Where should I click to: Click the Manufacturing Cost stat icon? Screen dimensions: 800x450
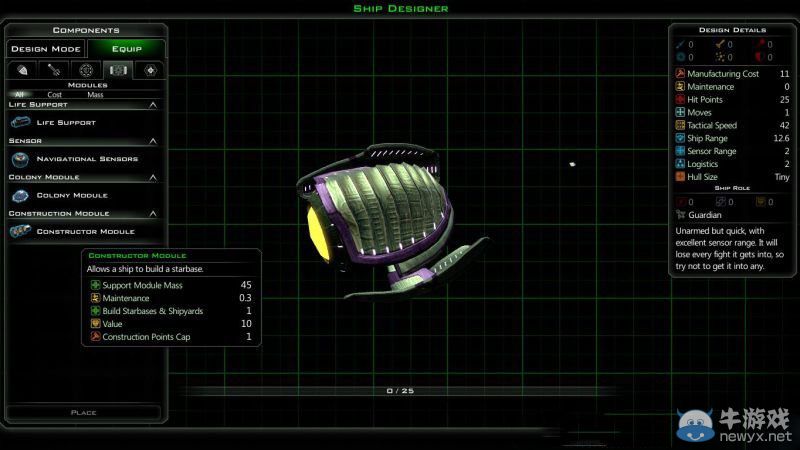[680, 73]
